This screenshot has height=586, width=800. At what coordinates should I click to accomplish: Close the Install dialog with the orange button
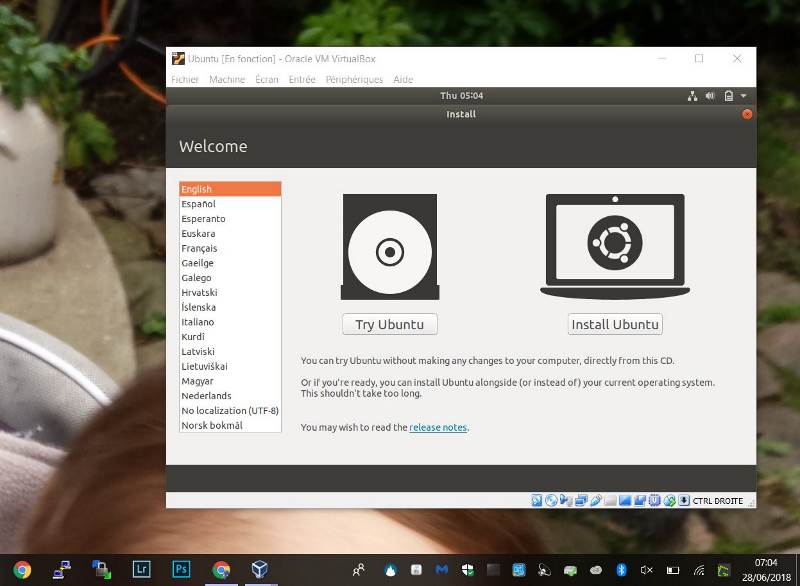(747, 114)
